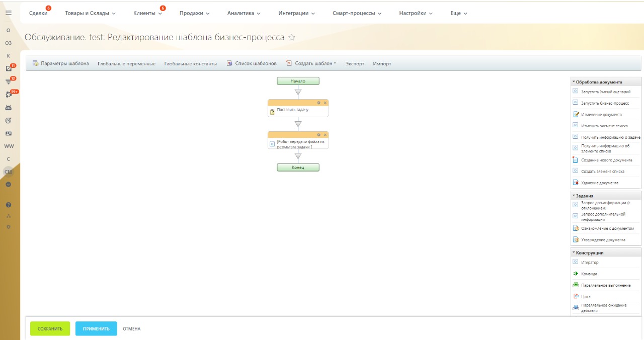The width and height of the screenshot is (644, 340).
Task: Expand the Создать шаблон dropdown
Action: click(x=311, y=63)
